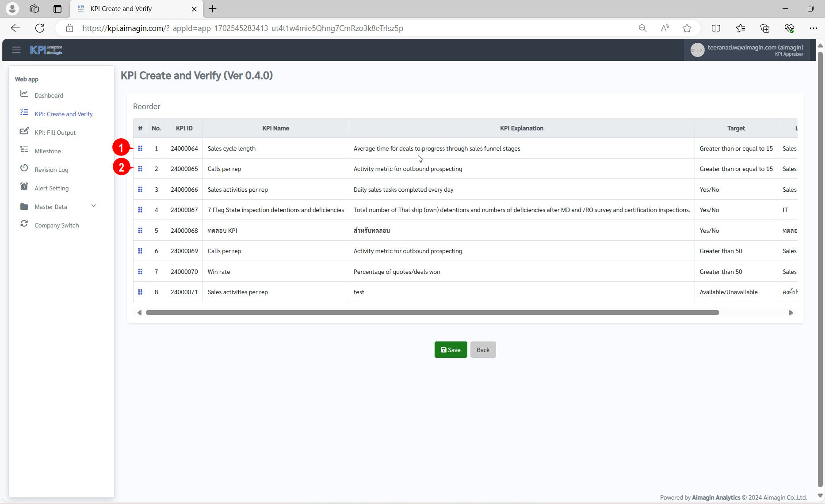The image size is (825, 504).
Task: Click the browser address bar URL
Action: click(x=242, y=28)
